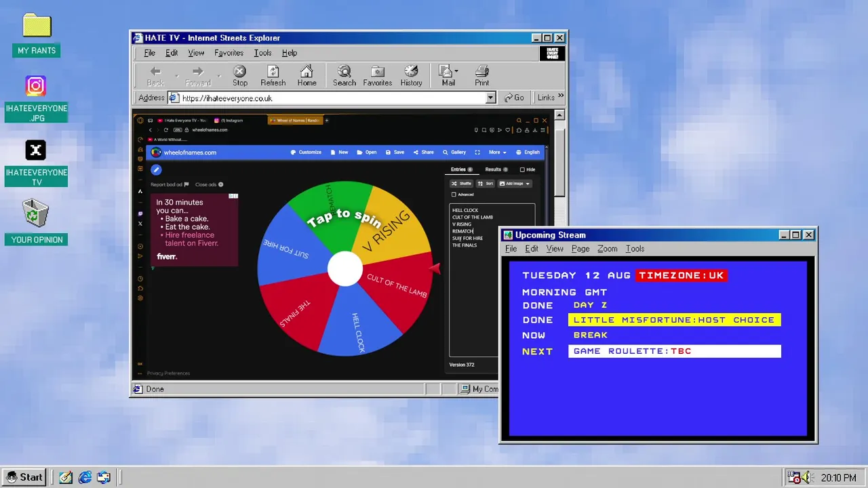Screen dimensions: 868x488
Task: Expand the Mail button dropdown arrow
Action: tap(456, 71)
